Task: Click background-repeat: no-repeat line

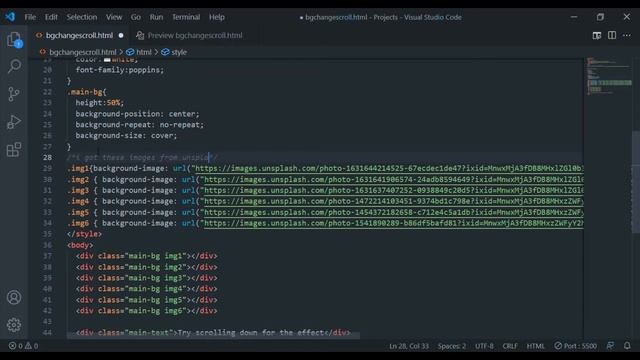Action: (x=139, y=125)
